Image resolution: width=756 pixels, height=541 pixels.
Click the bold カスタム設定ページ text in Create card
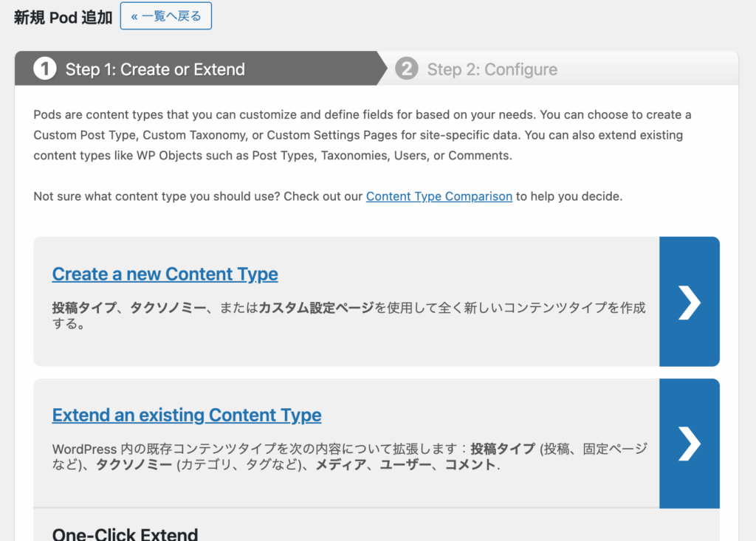point(316,308)
